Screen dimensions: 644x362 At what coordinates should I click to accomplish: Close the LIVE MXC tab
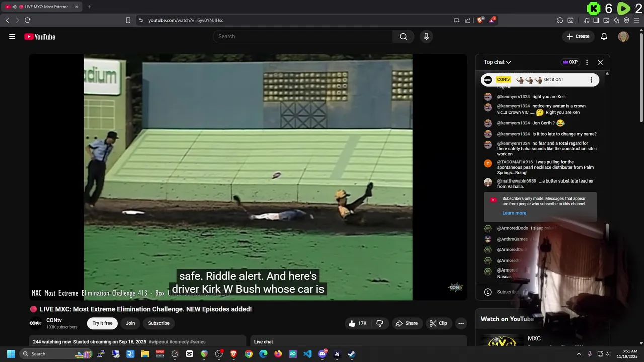click(x=77, y=7)
